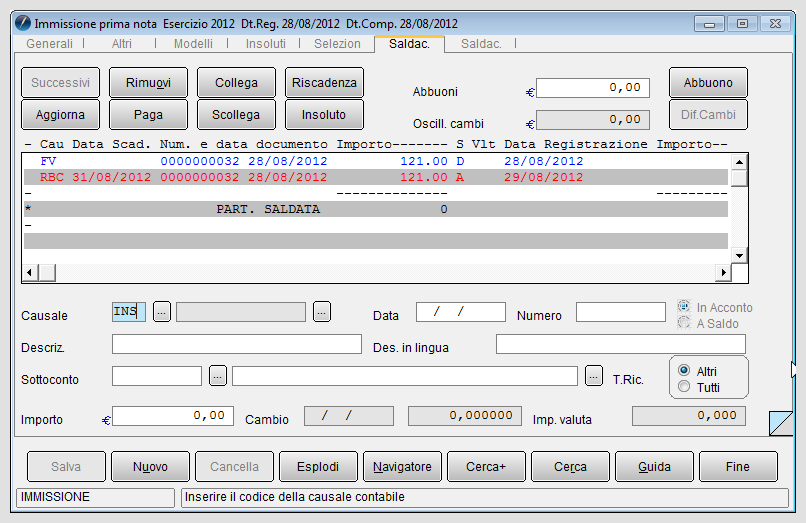Select the PART. SALDATA row
Viewport: 806px width, 523px height.
(x=376, y=209)
